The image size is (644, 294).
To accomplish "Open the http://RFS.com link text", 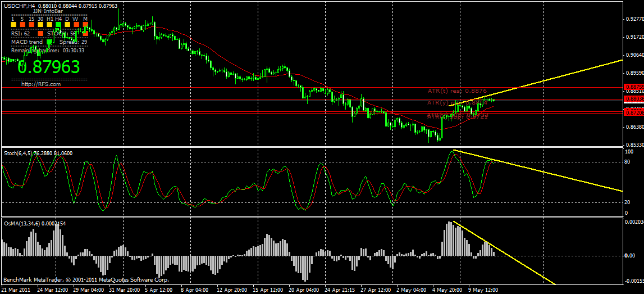I will [x=41, y=84].
